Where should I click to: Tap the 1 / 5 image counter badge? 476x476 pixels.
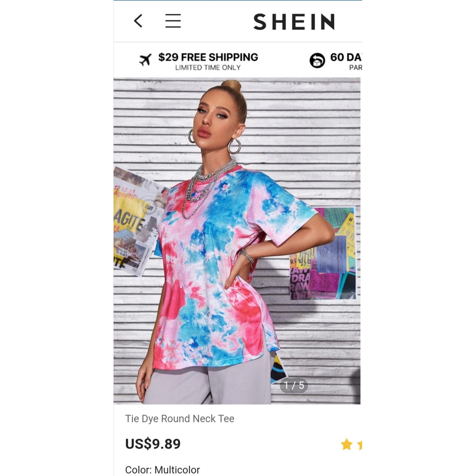point(294,385)
